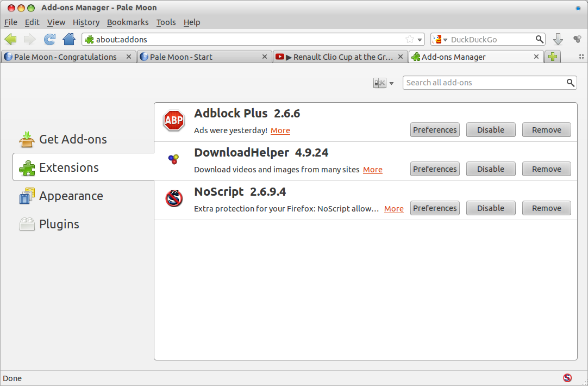Click More link for DownloadHelper
This screenshot has height=386, width=588.
click(373, 170)
